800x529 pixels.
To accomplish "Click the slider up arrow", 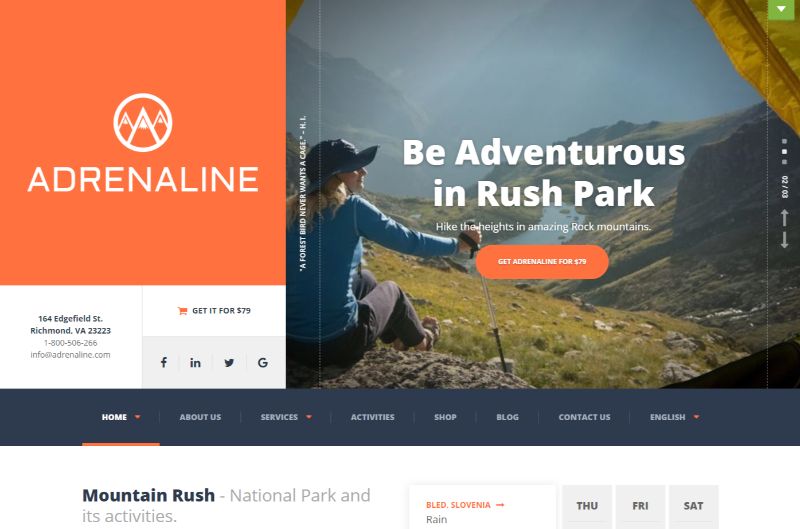I will pyautogui.click(x=784, y=218).
